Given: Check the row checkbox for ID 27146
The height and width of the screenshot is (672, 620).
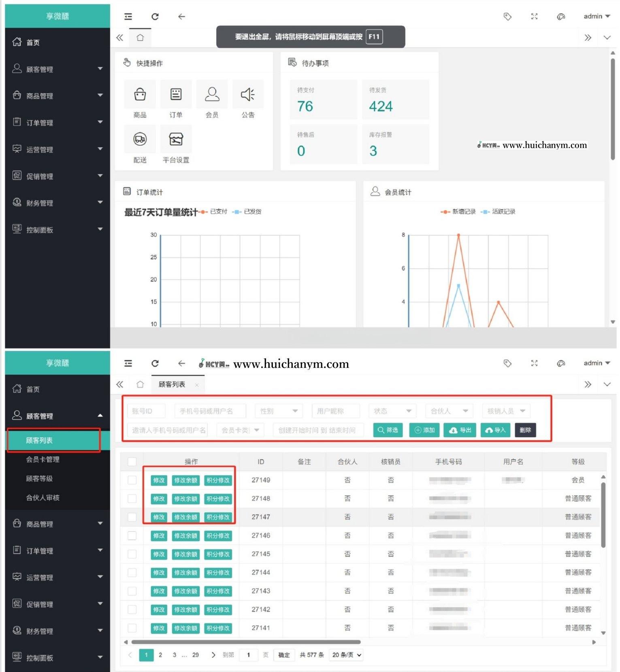Looking at the screenshot, I should click(132, 535).
